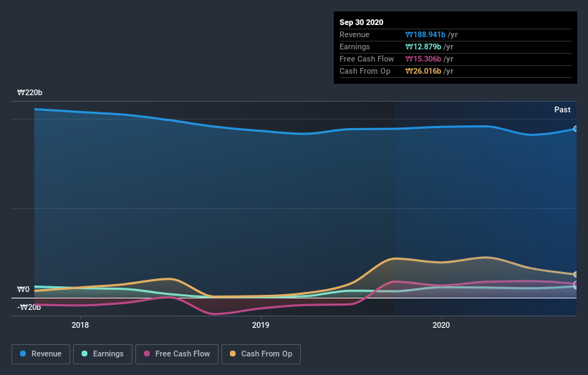Select the 2018 x-axis label
588x375 pixels.
pyautogui.click(x=80, y=325)
